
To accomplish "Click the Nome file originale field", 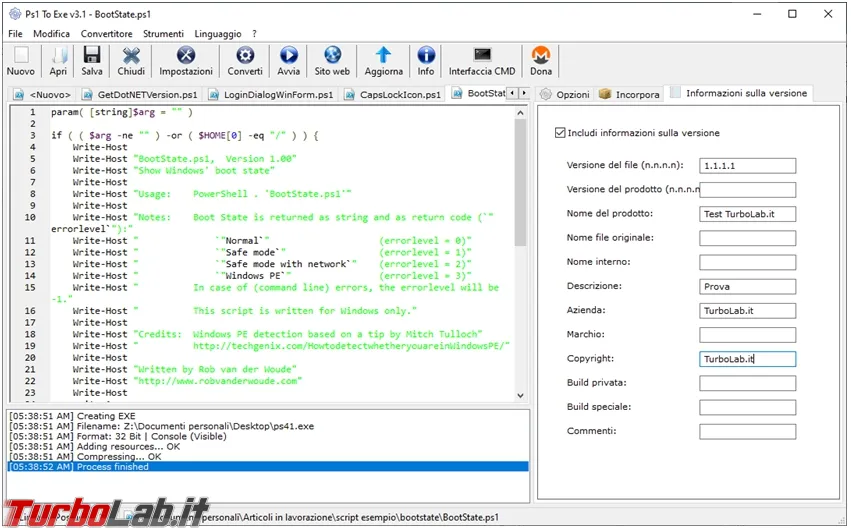I will (747, 238).
